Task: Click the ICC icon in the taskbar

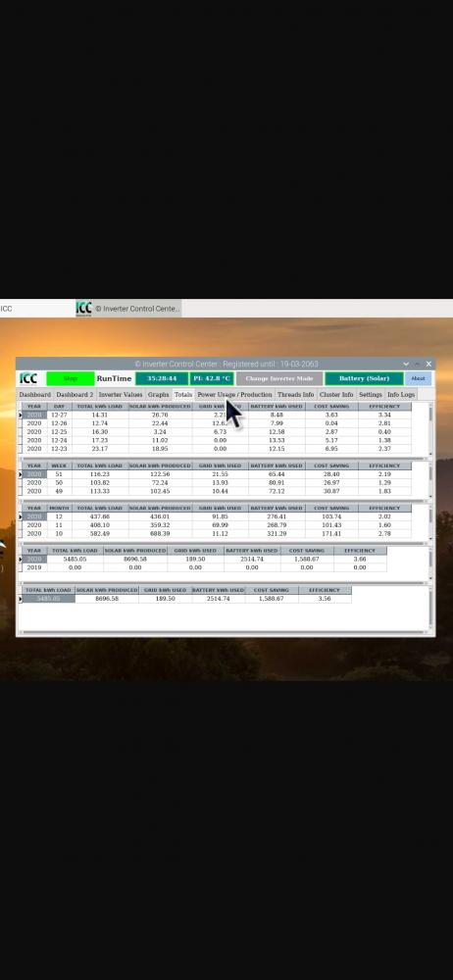Action: [84, 308]
